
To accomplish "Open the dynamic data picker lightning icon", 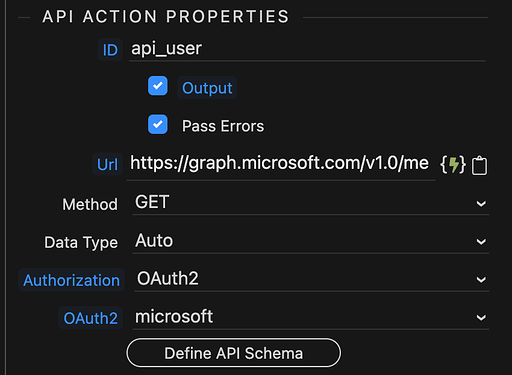I will [x=453, y=164].
